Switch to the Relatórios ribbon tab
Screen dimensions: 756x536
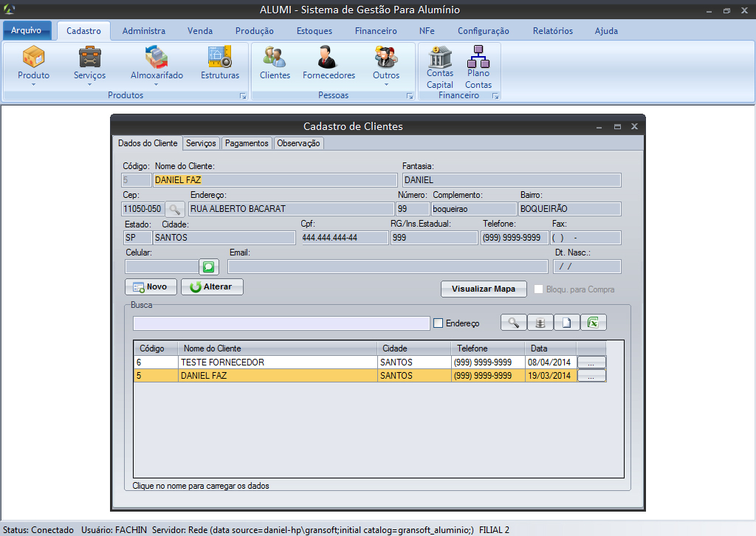pos(553,31)
